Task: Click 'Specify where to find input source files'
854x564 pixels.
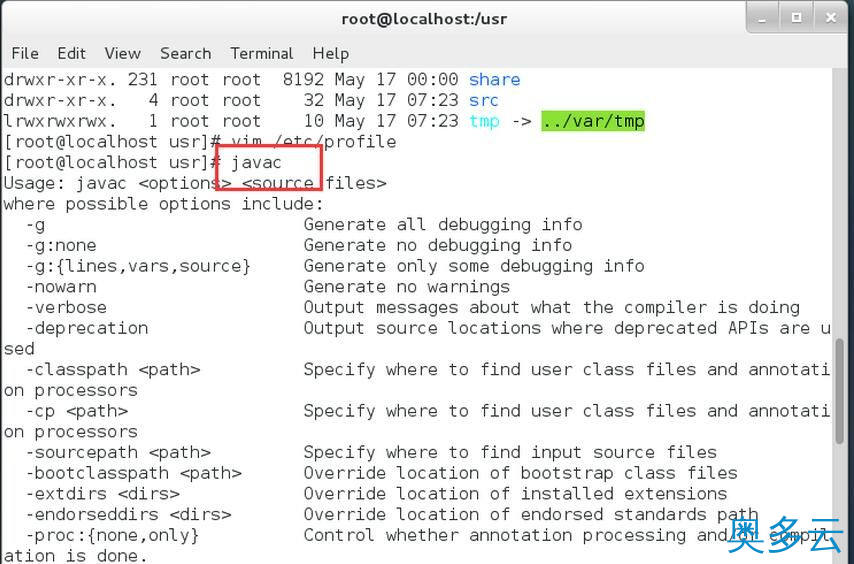Action: 510,452
